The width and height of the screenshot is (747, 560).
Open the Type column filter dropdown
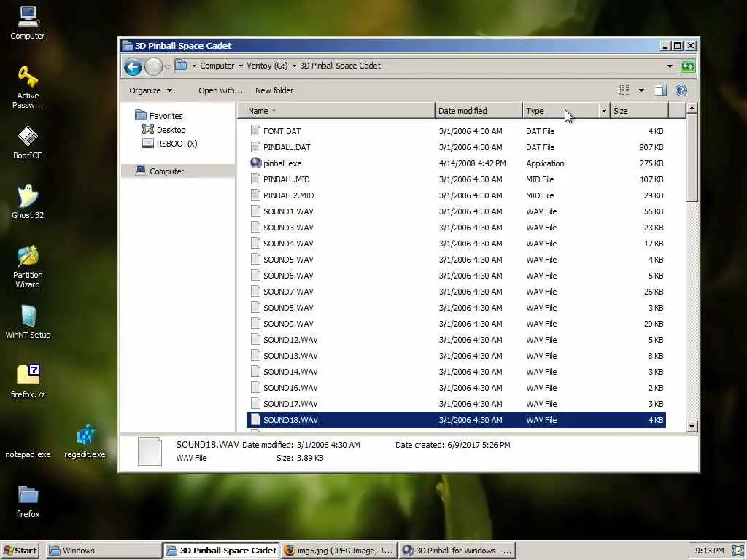pos(604,111)
